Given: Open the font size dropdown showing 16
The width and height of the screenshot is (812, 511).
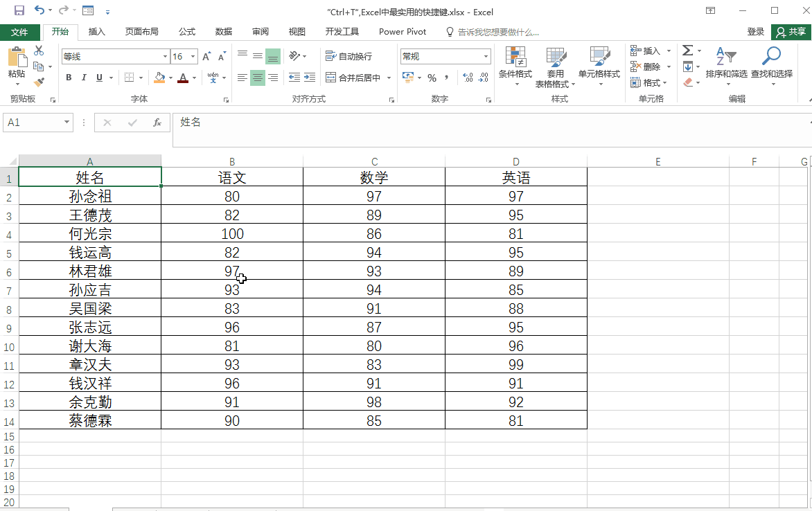Looking at the screenshot, I should click(x=193, y=57).
